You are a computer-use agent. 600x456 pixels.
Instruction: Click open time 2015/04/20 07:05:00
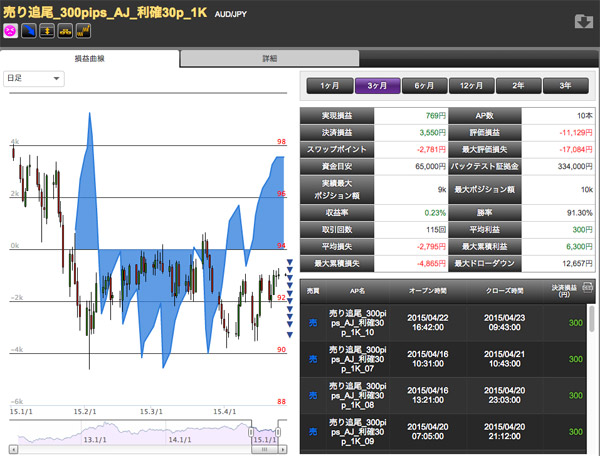tap(428, 432)
